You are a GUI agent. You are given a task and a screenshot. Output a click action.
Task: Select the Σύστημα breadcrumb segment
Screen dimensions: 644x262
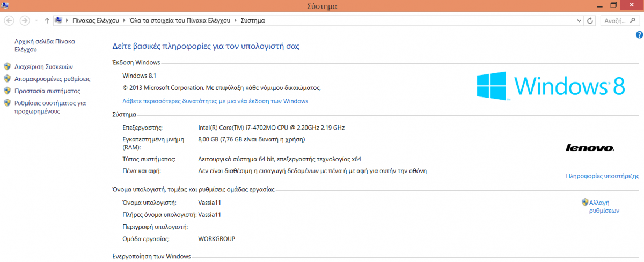pyautogui.click(x=253, y=20)
